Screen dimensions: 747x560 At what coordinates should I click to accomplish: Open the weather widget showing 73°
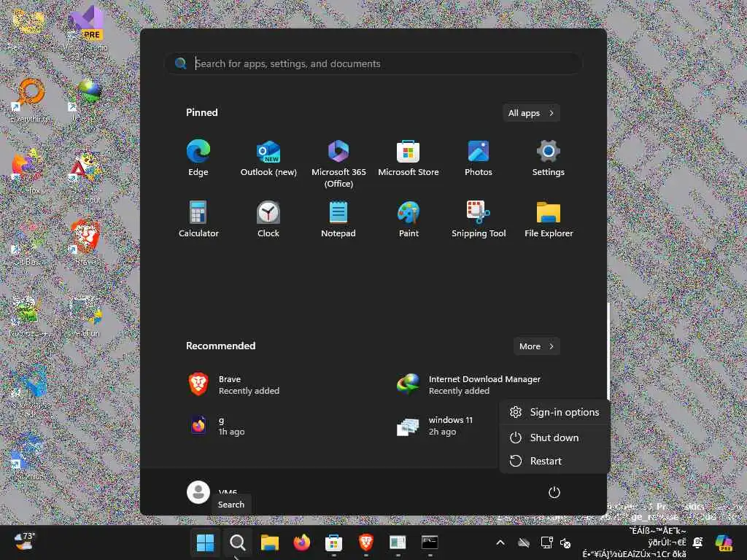click(24, 542)
